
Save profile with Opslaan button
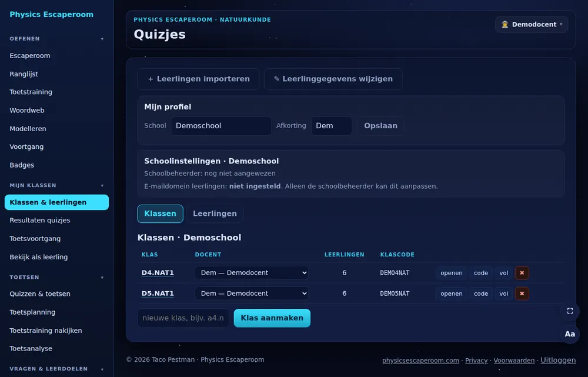(380, 126)
